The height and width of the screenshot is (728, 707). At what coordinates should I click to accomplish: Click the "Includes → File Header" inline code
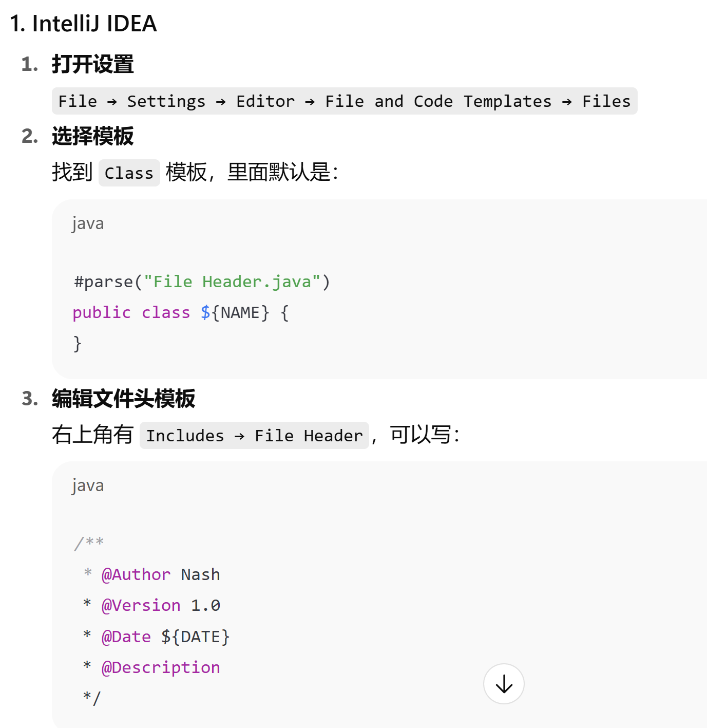click(x=254, y=436)
